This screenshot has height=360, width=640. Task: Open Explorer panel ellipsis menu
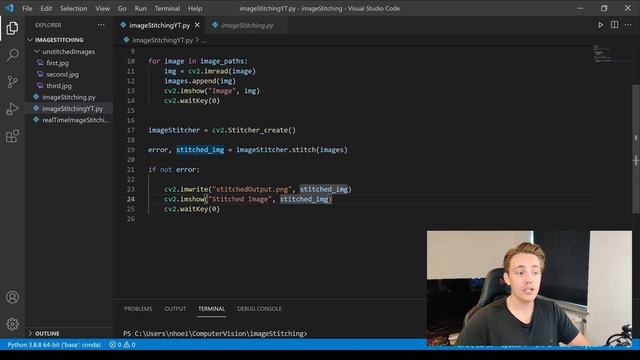point(101,25)
